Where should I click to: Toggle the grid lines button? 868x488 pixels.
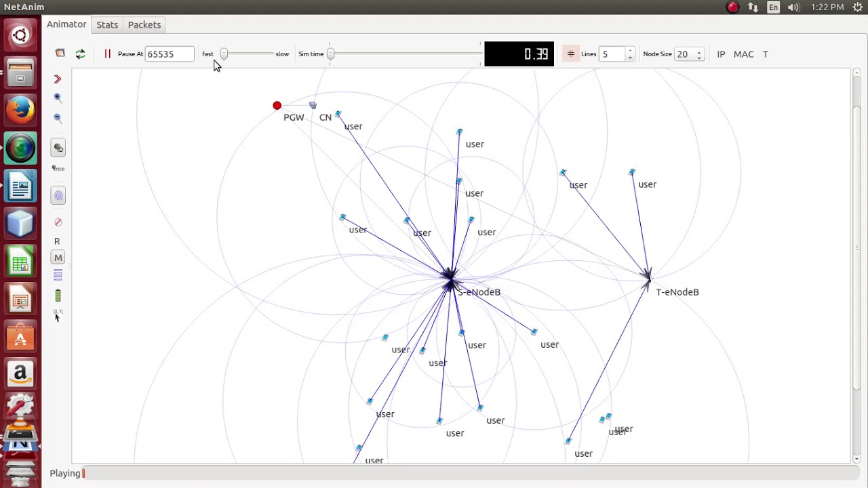(571, 54)
